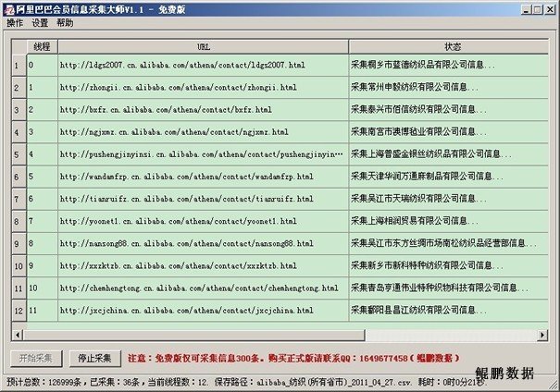Click status 采集新乡市新科特种纺织有限公司信息
This screenshot has height=392, width=560.
click(449, 265)
